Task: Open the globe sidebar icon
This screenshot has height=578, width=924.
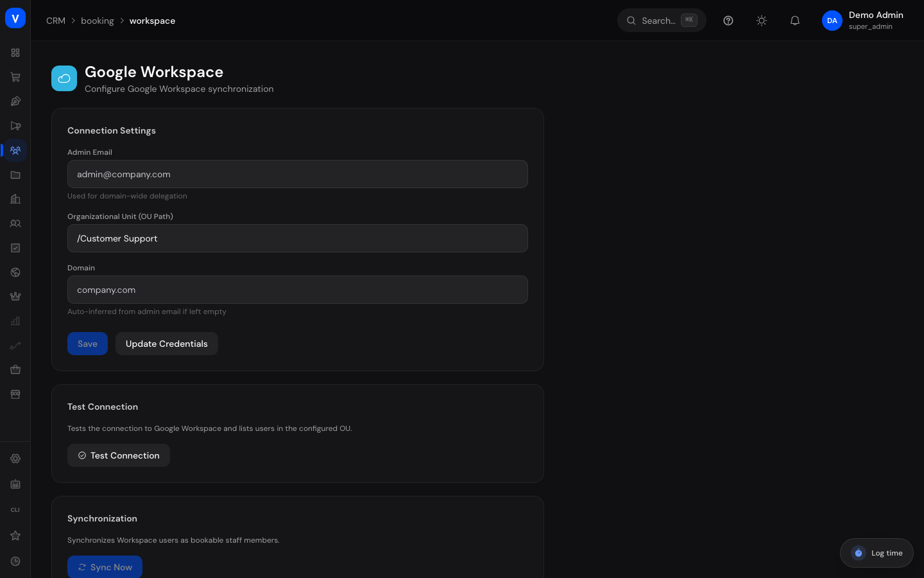Action: pyautogui.click(x=15, y=272)
